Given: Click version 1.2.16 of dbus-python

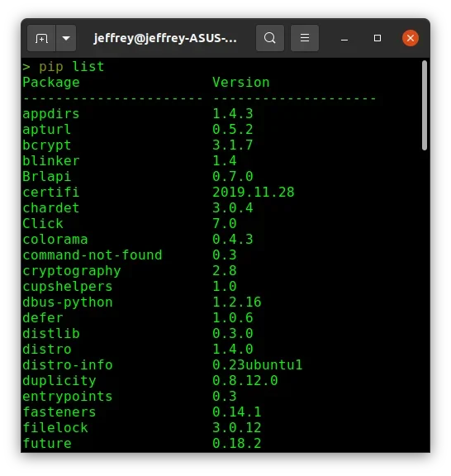Looking at the screenshot, I should pyautogui.click(x=237, y=302).
